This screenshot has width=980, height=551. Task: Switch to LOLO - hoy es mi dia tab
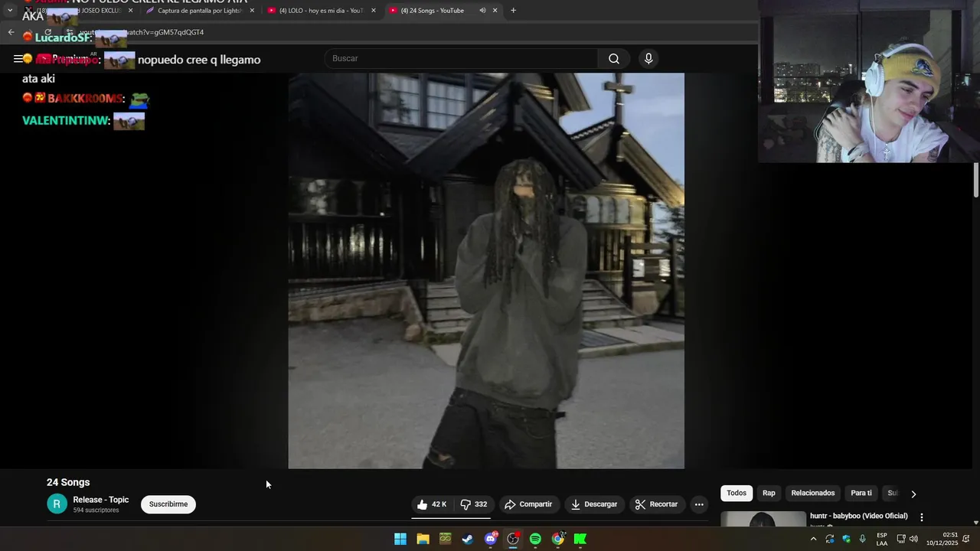click(x=321, y=11)
